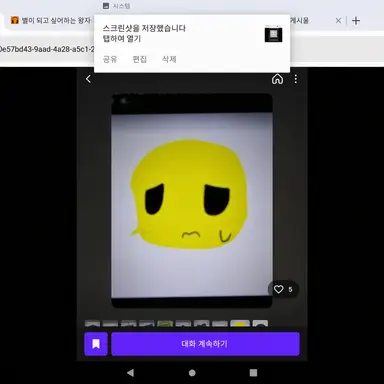This screenshot has width=384, height=384.
Task: Open the sad yellow face drawing image
Action: tap(192, 201)
